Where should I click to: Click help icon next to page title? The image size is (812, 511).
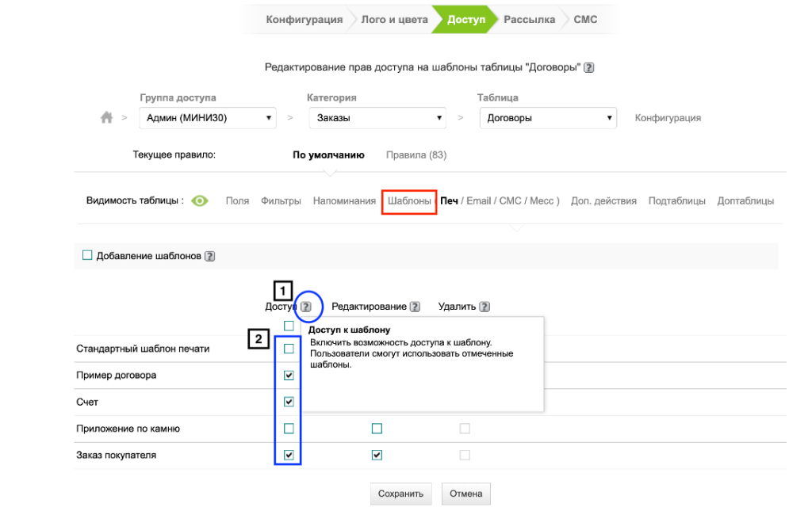[x=589, y=68]
